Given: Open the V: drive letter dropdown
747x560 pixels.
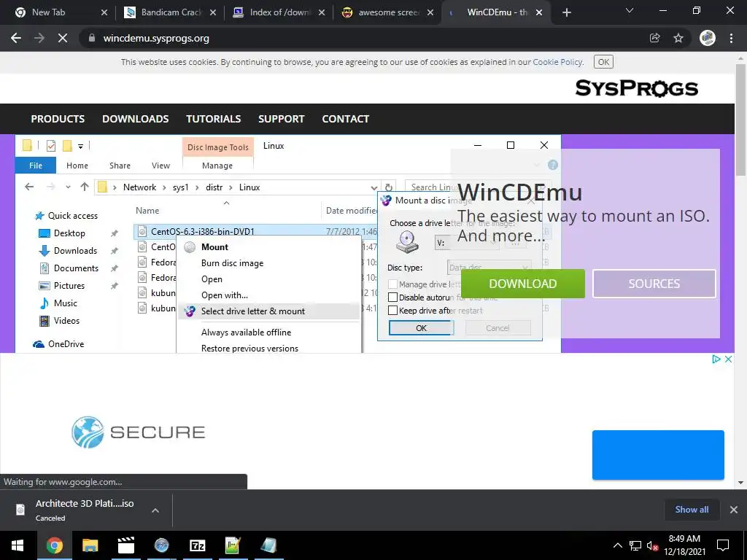Looking at the screenshot, I should point(467,243).
